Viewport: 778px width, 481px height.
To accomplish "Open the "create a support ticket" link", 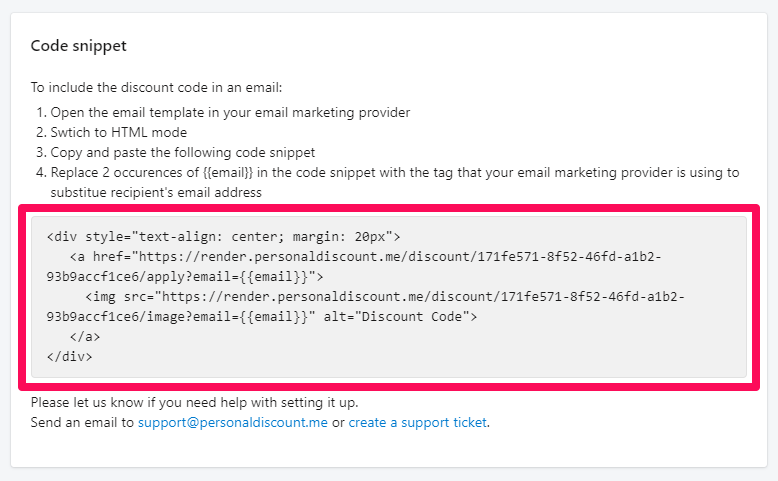I will point(418,422).
